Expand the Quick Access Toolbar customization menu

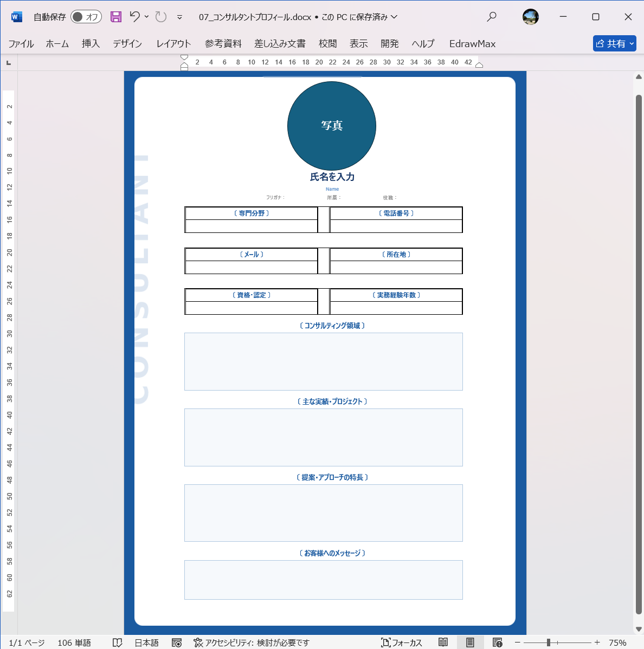coord(179,17)
